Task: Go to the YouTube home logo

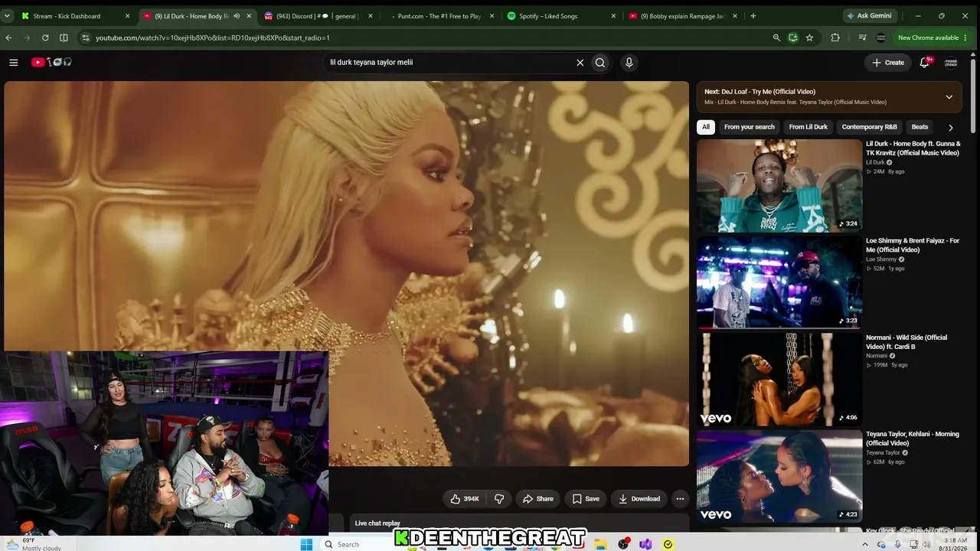Action: pyautogui.click(x=51, y=63)
